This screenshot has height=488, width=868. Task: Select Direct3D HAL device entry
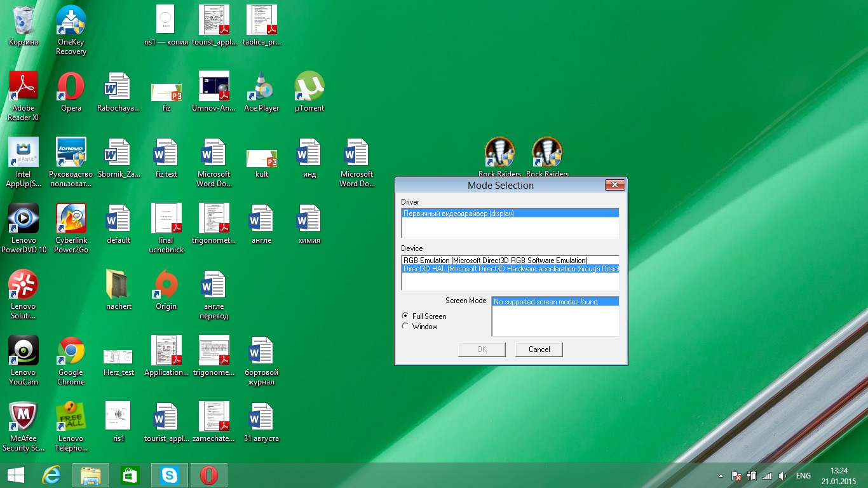coord(510,269)
